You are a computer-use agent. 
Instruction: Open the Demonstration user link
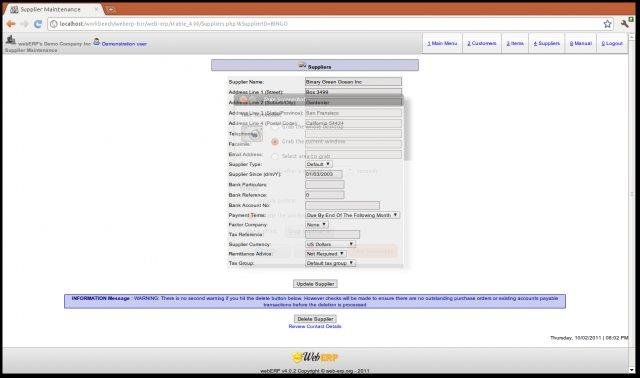coord(124,44)
